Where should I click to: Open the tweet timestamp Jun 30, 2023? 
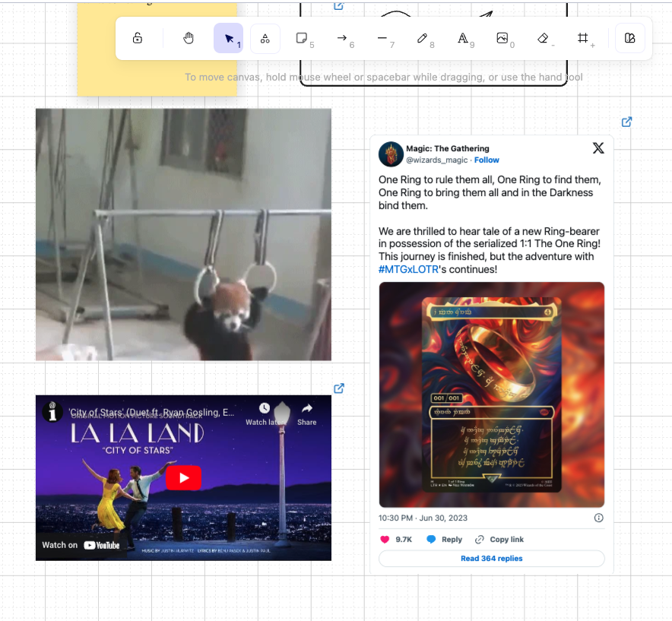(423, 518)
